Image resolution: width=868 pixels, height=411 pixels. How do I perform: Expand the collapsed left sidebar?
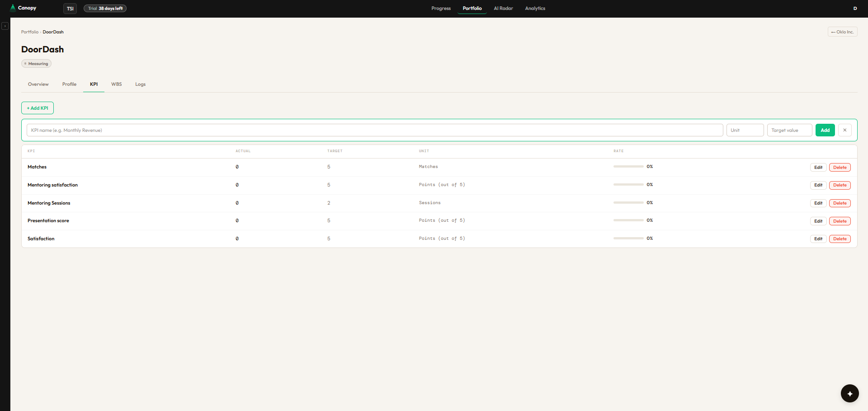[5, 26]
